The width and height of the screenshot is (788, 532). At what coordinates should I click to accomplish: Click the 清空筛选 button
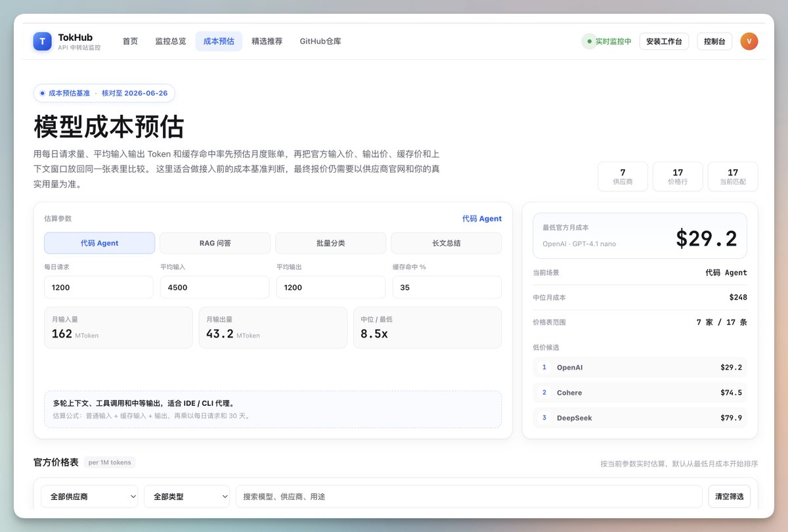(x=729, y=497)
